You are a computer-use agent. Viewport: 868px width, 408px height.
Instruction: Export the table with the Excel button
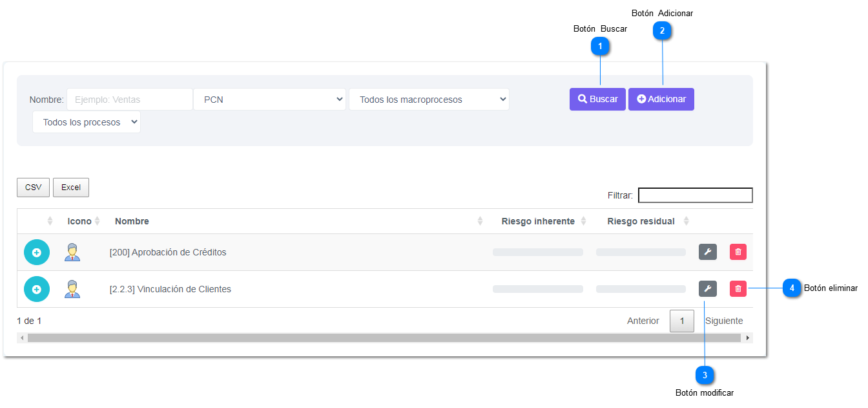coord(71,188)
